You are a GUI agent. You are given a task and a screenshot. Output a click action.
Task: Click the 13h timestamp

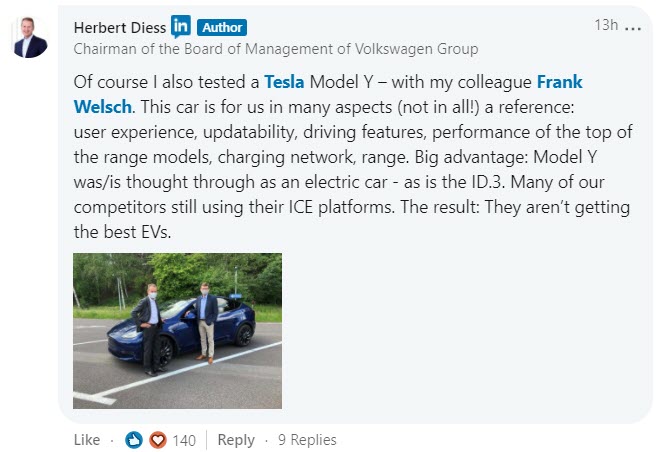point(606,25)
